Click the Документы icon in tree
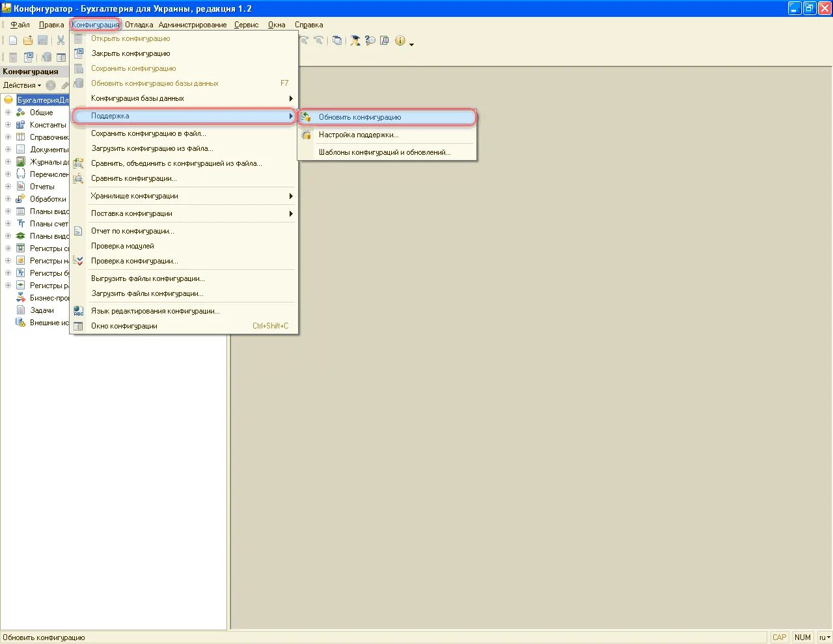The image size is (833, 644). pyautogui.click(x=21, y=150)
